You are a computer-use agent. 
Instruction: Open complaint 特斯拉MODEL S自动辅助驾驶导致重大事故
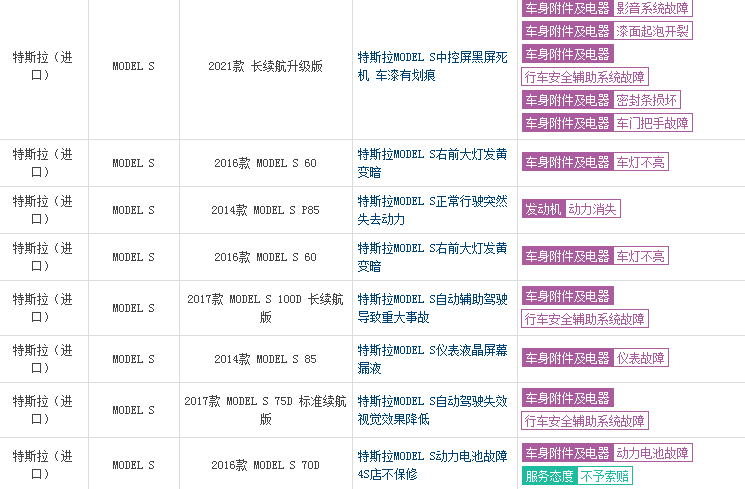coord(432,308)
